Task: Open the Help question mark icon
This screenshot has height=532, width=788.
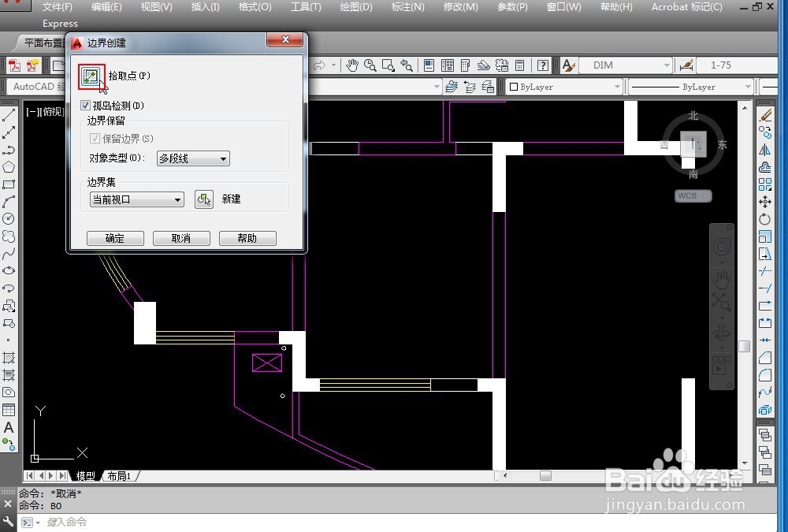Action: [x=542, y=65]
